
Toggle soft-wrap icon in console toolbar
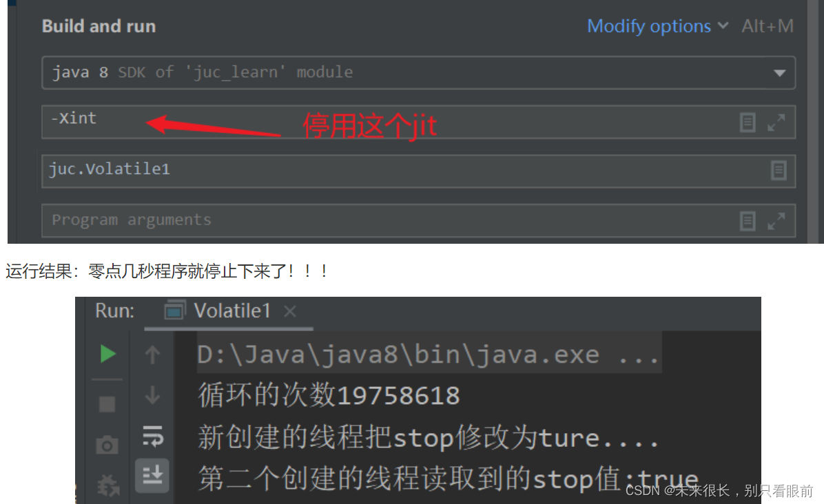[x=153, y=437]
